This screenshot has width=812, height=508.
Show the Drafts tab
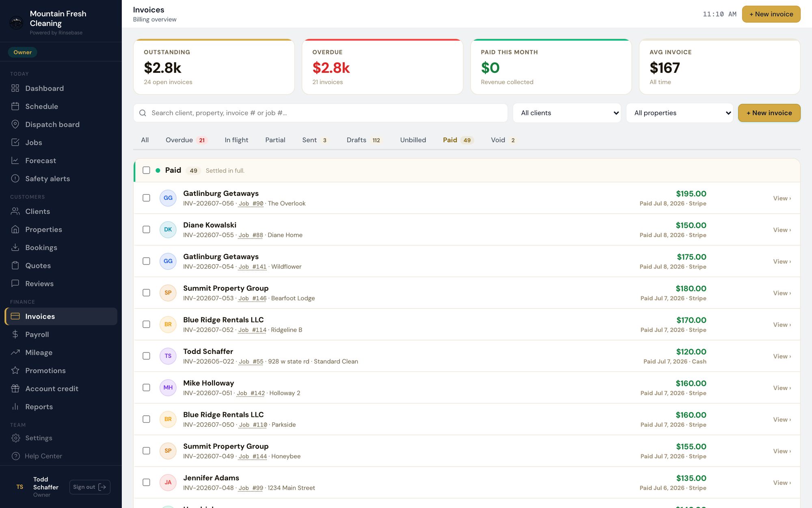[x=364, y=140]
